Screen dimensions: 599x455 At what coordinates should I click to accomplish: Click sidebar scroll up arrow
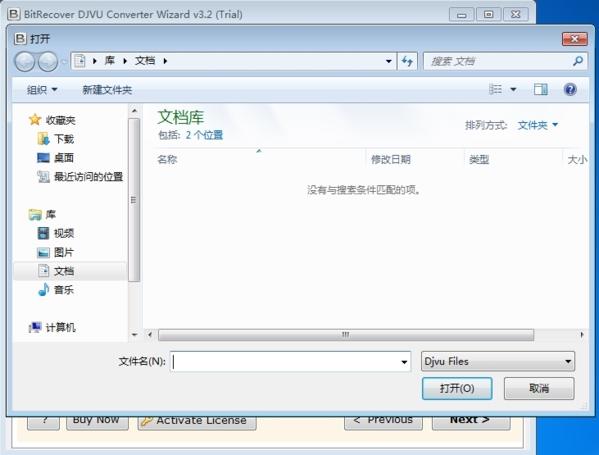click(134, 111)
